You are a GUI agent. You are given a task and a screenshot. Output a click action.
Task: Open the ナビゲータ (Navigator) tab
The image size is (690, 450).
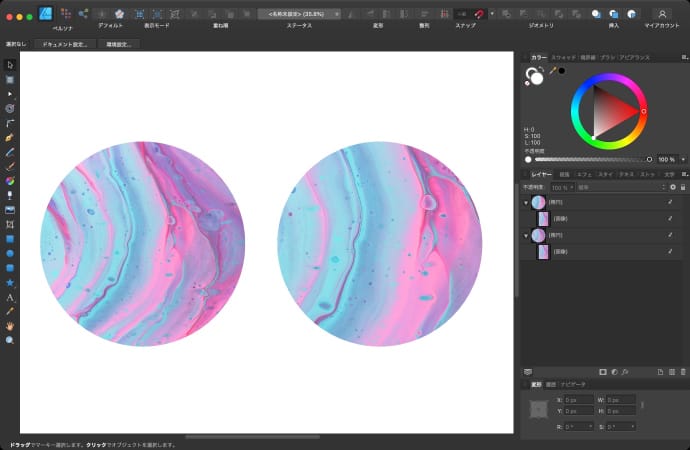click(x=573, y=384)
